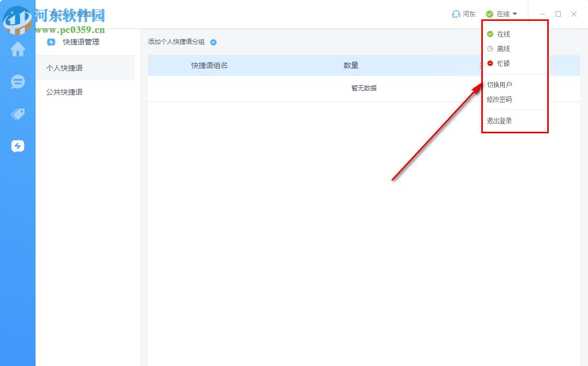Open the quick replies panel from the sidebar
The width and height of the screenshot is (588, 366).
tap(17, 146)
